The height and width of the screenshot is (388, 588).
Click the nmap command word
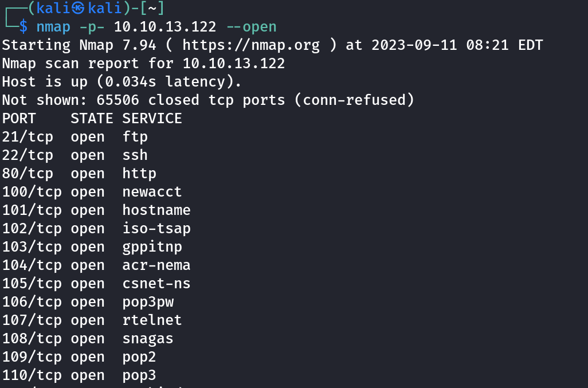pos(53,27)
